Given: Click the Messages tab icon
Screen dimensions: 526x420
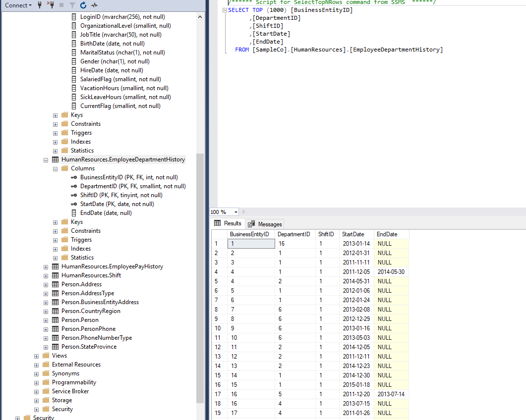Looking at the screenshot, I should click(251, 224).
